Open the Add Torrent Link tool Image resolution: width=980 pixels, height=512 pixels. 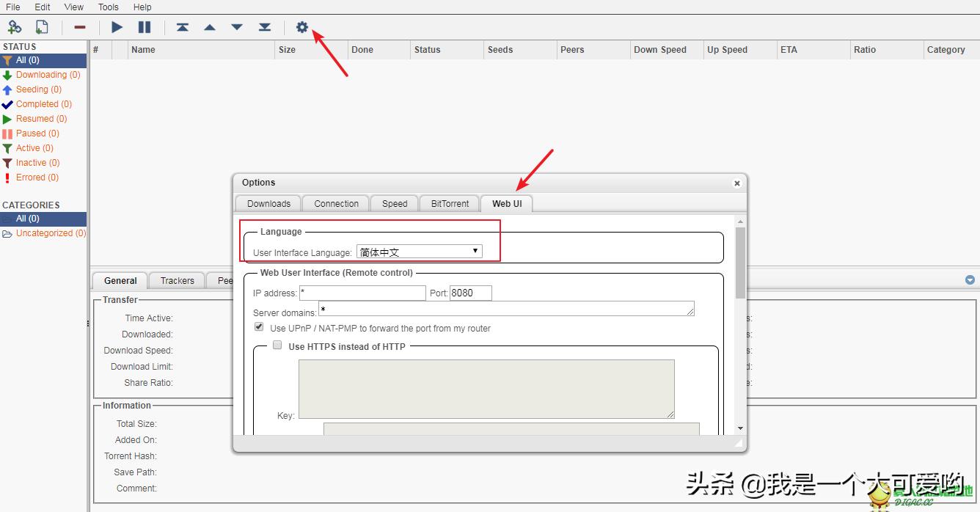coord(15,26)
